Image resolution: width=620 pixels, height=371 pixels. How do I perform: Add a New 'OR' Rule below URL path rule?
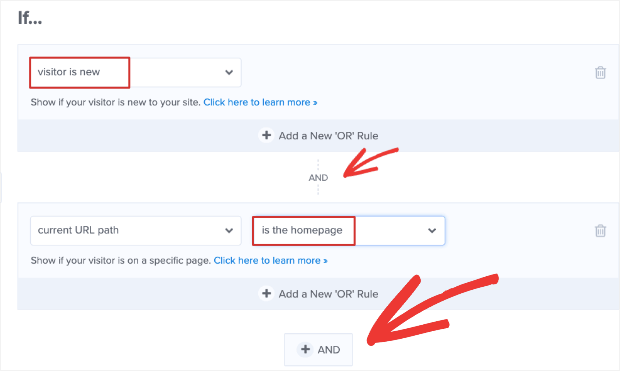tap(318, 294)
